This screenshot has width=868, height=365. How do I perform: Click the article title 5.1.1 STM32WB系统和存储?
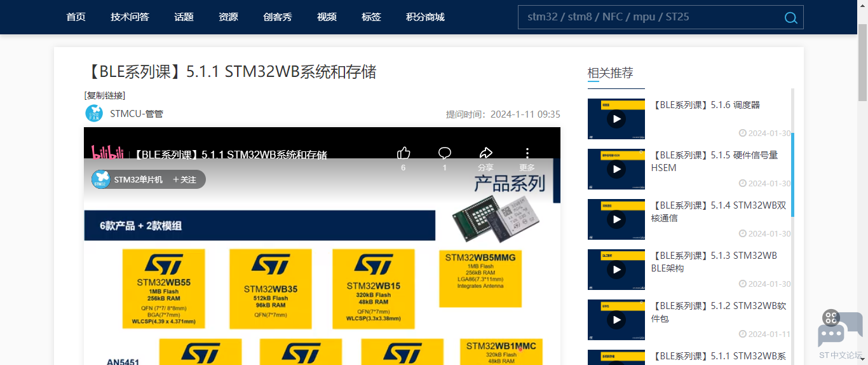coord(230,71)
